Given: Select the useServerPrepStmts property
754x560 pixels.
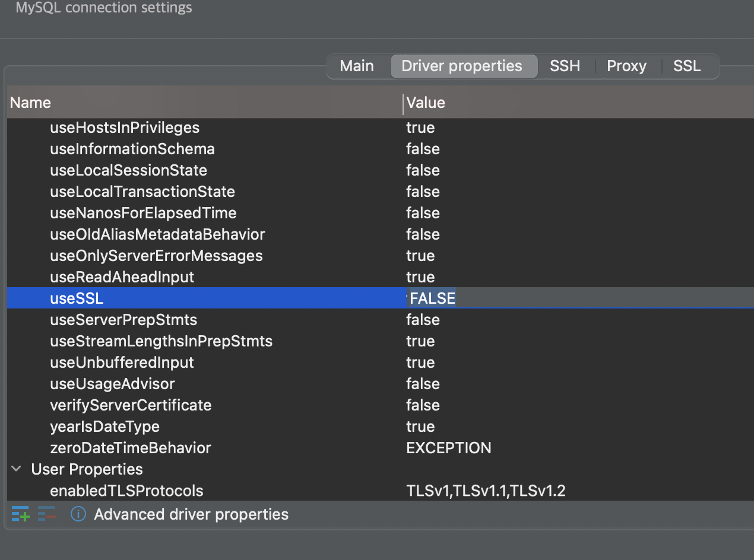Looking at the screenshot, I should (123, 320).
